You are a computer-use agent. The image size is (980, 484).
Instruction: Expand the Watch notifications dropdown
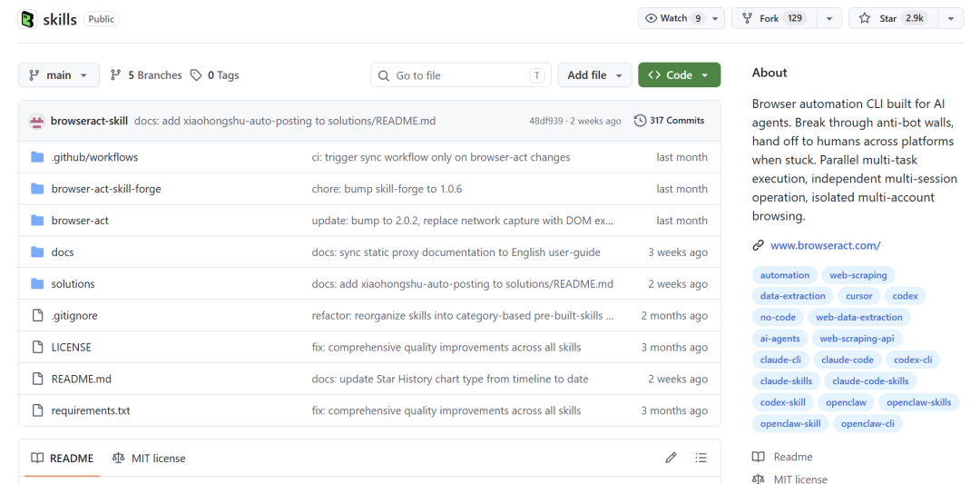[x=715, y=19]
